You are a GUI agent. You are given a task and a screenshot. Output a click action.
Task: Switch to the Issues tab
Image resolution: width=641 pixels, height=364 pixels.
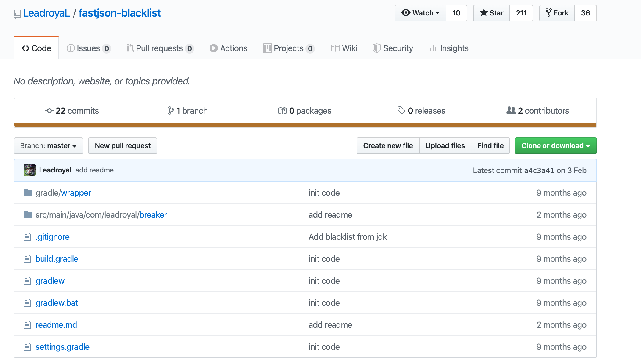point(88,48)
